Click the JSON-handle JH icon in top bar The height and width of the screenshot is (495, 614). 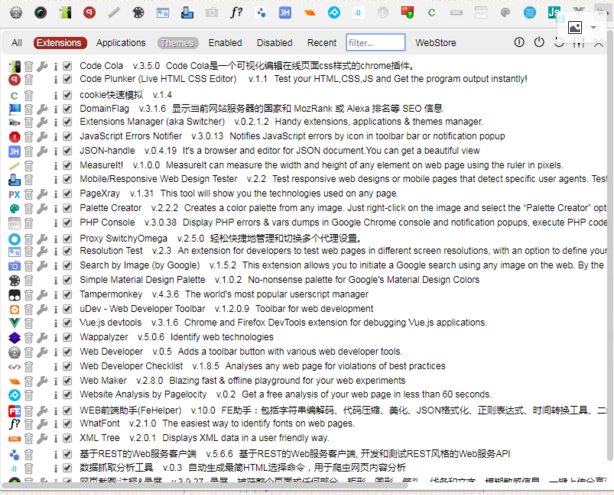pos(285,13)
